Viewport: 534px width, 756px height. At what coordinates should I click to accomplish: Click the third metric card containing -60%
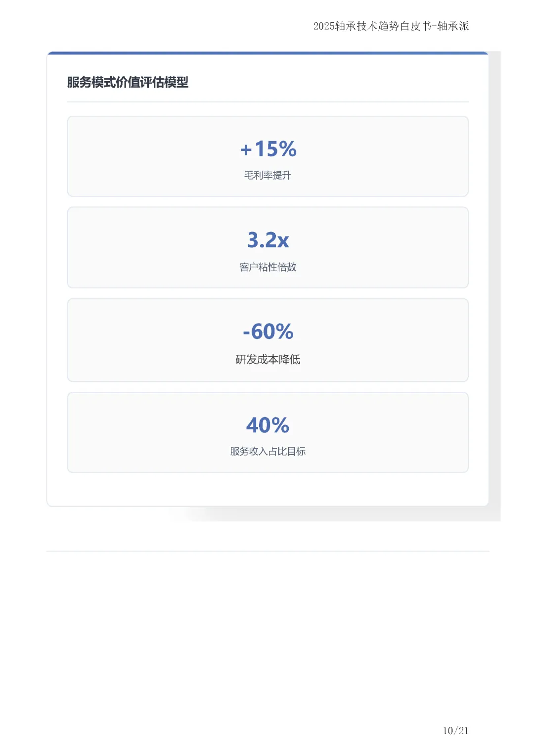(267, 340)
